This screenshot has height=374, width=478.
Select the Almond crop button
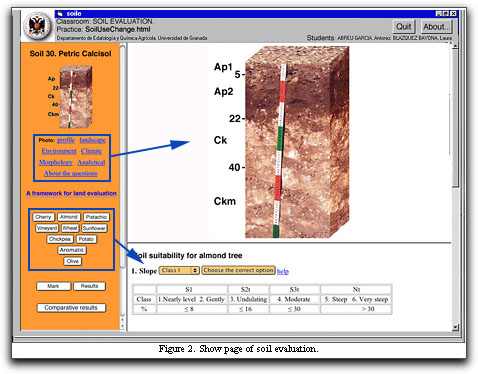click(x=69, y=217)
